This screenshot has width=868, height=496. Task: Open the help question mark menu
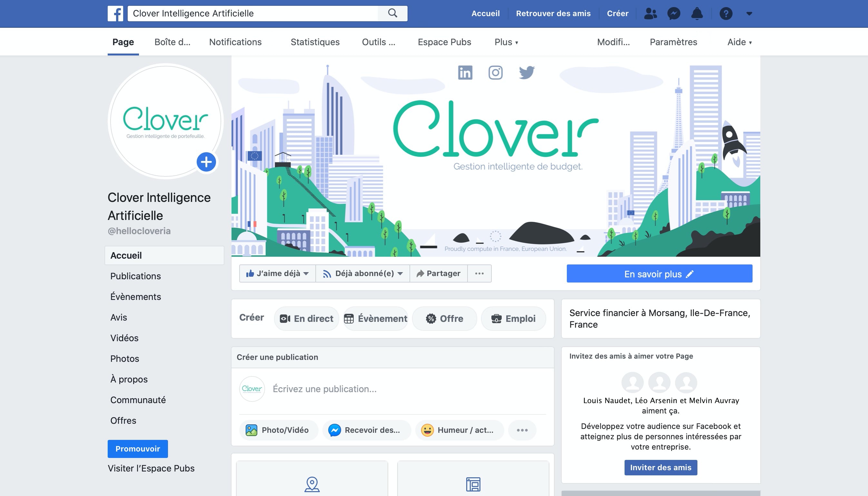[726, 14]
